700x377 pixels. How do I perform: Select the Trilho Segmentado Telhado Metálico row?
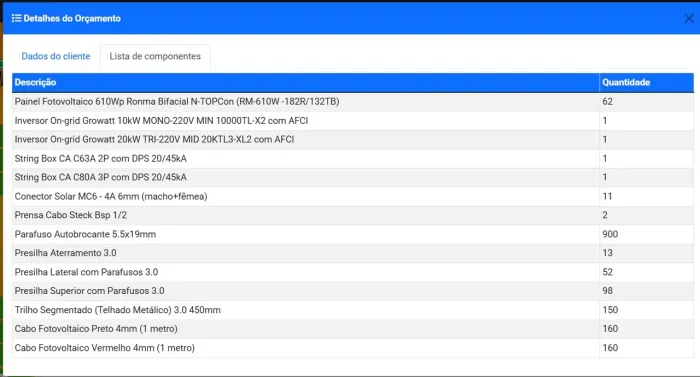[x=353, y=310]
